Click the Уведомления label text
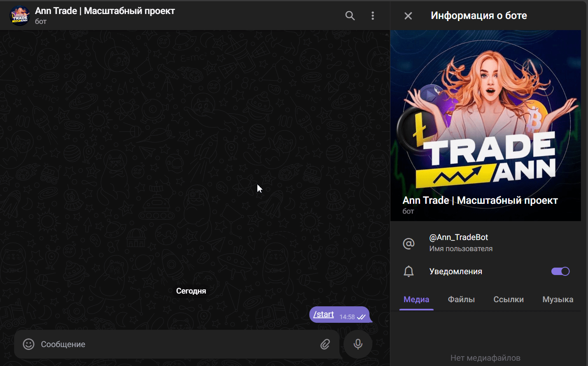The height and width of the screenshot is (366, 588). (x=455, y=271)
